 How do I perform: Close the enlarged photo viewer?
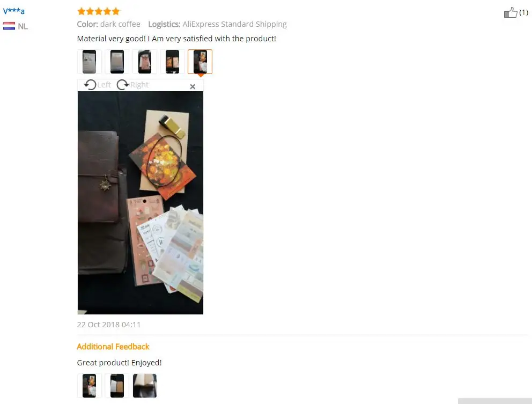point(193,86)
